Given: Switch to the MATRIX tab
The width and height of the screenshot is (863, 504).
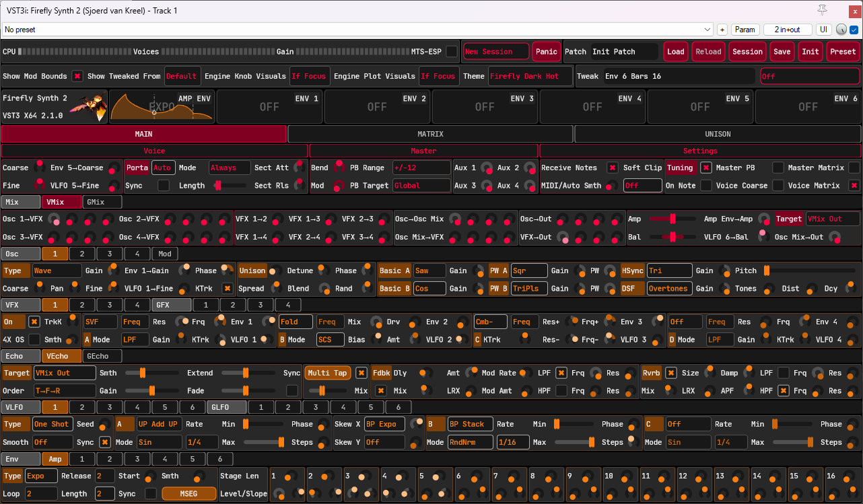Looking at the screenshot, I should pos(431,134).
